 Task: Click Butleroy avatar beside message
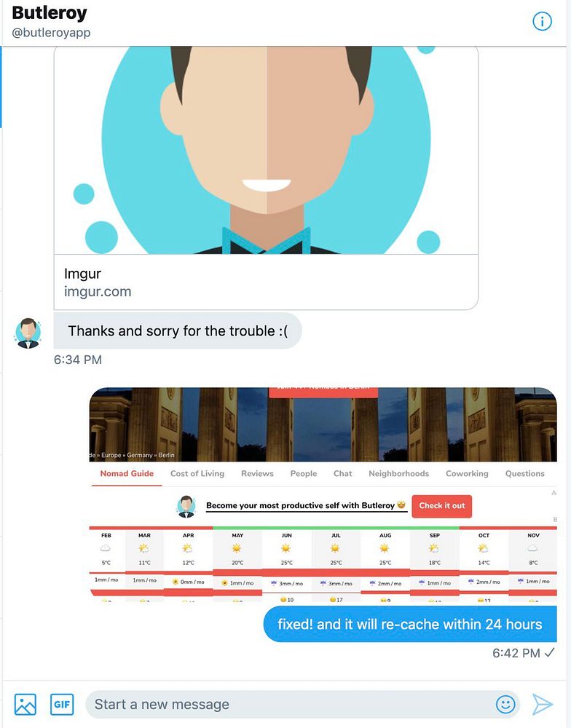pyautogui.click(x=28, y=333)
